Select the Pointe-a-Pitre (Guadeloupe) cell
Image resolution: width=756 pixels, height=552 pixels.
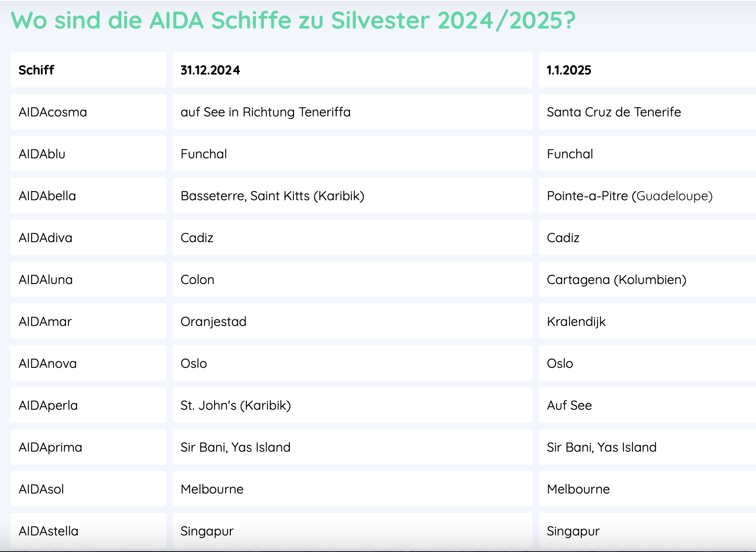[629, 196]
